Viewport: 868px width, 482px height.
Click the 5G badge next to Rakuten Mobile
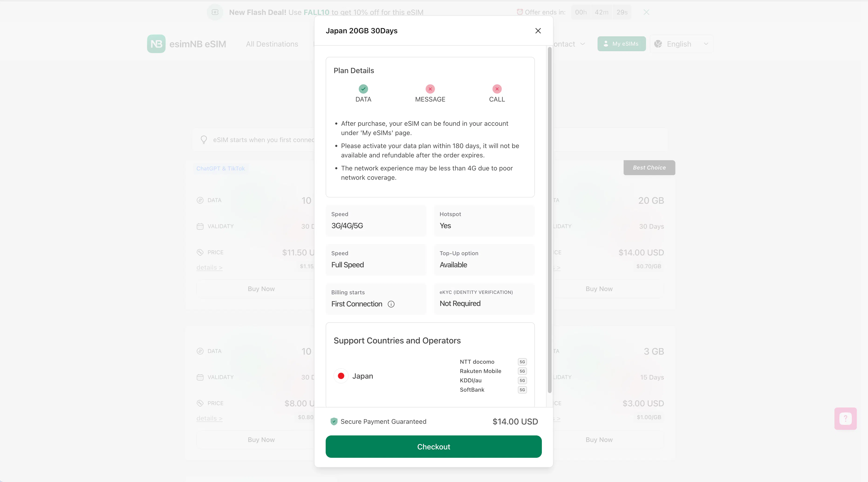tap(522, 371)
